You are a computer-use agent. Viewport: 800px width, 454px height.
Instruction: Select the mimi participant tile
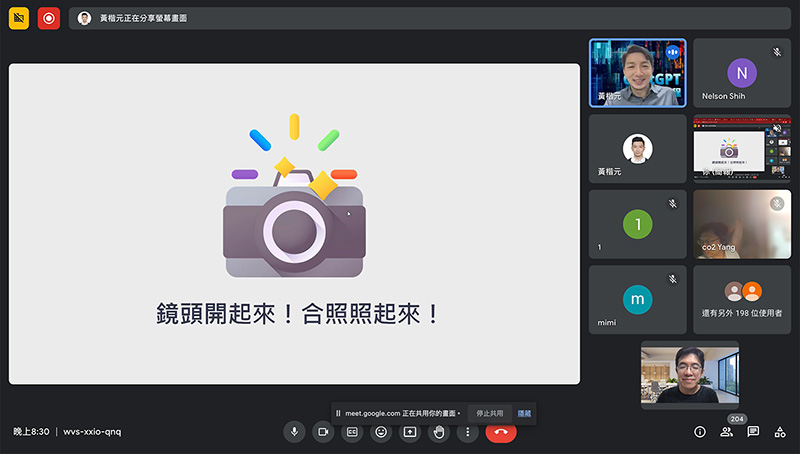pos(638,299)
